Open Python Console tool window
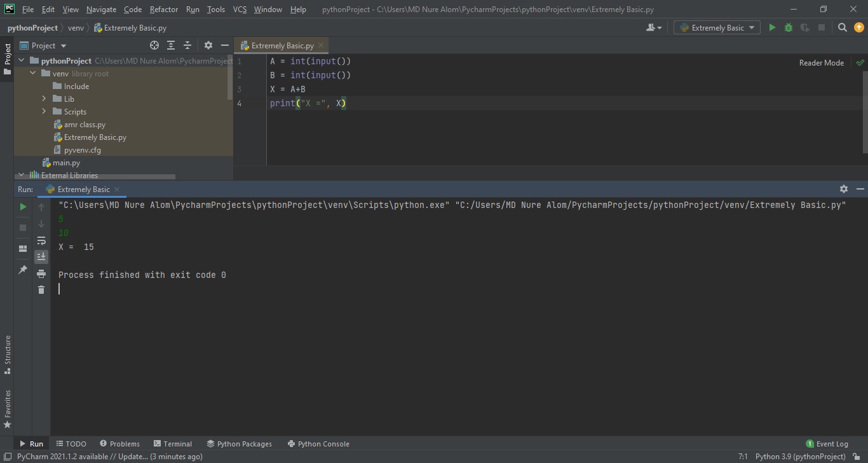 click(318, 443)
